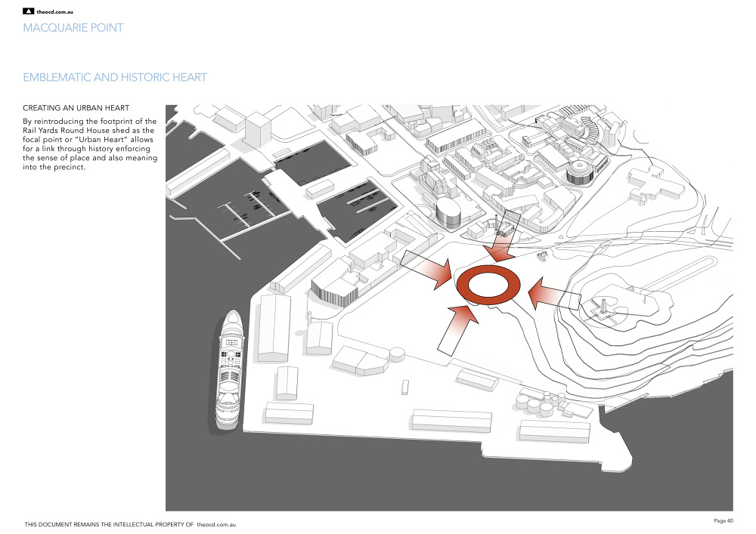Image resolution: width=756 pixels, height=534 pixels.
Task: Click the MACQUARIE POINT heading
Action: pos(73,28)
